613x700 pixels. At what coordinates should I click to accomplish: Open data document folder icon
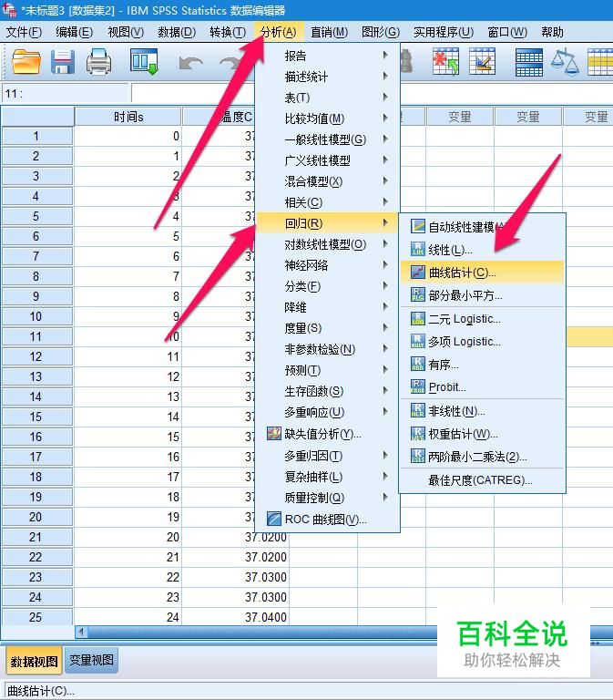point(26,62)
